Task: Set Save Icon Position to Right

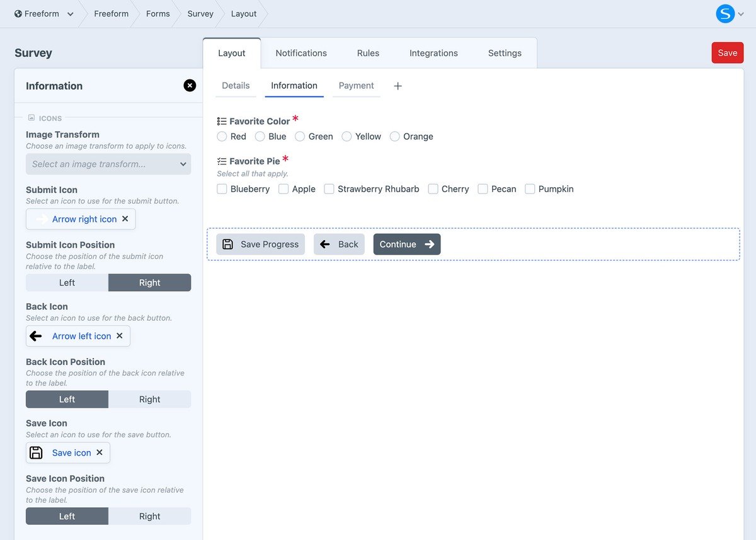Action: [149, 516]
